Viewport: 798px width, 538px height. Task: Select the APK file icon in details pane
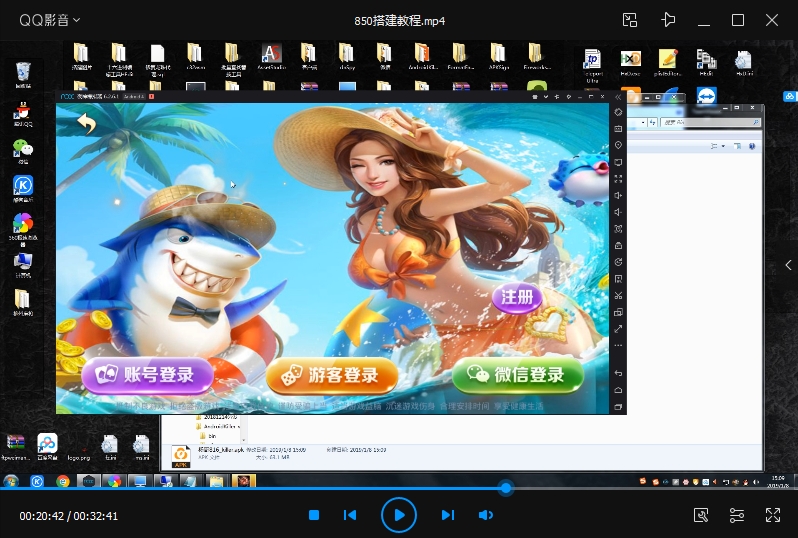[x=181, y=456]
